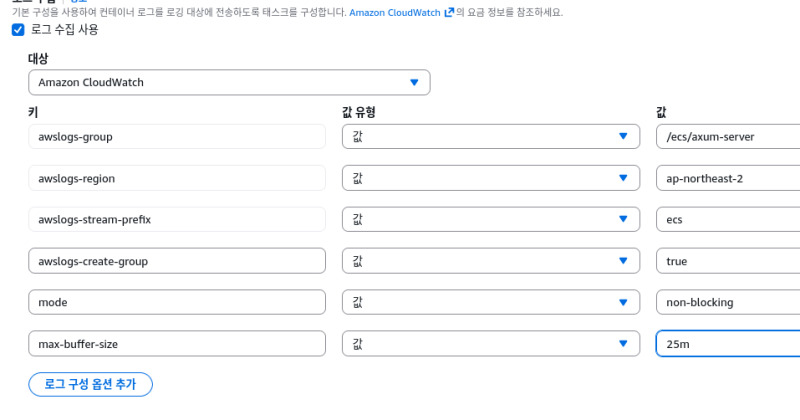Click the max-buffer-size key field
This screenshot has height=420, width=800.
[x=177, y=344]
